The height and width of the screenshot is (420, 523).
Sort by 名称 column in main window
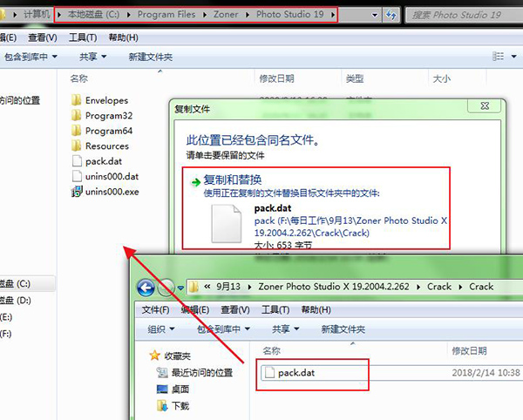coord(79,78)
